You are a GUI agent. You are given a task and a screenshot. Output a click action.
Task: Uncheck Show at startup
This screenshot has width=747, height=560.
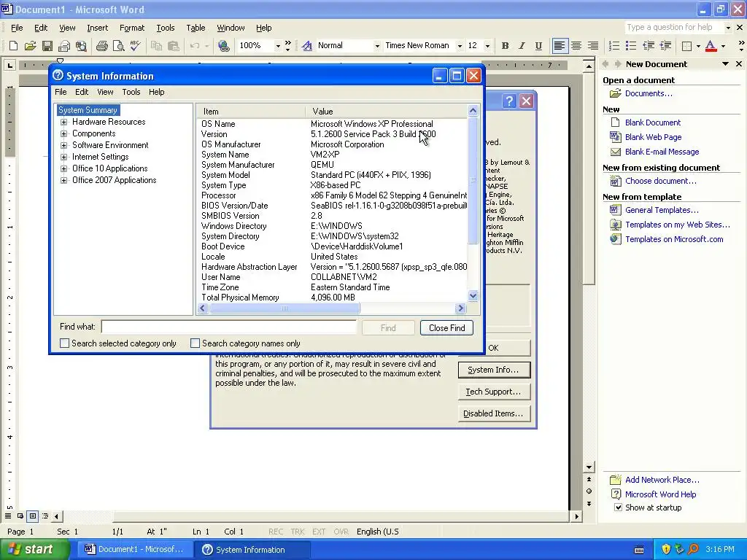pos(618,507)
